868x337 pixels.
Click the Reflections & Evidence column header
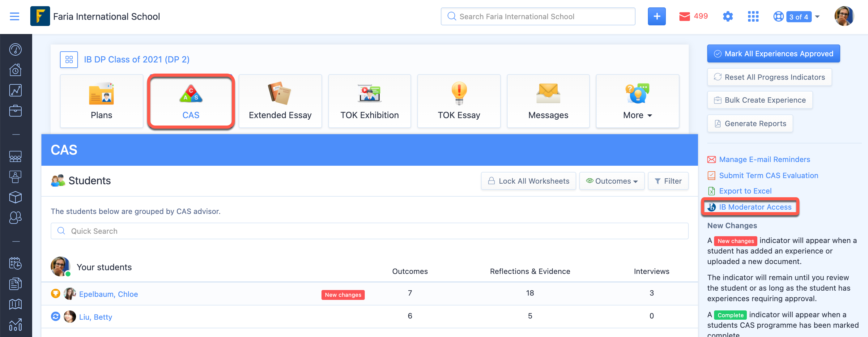(530, 271)
